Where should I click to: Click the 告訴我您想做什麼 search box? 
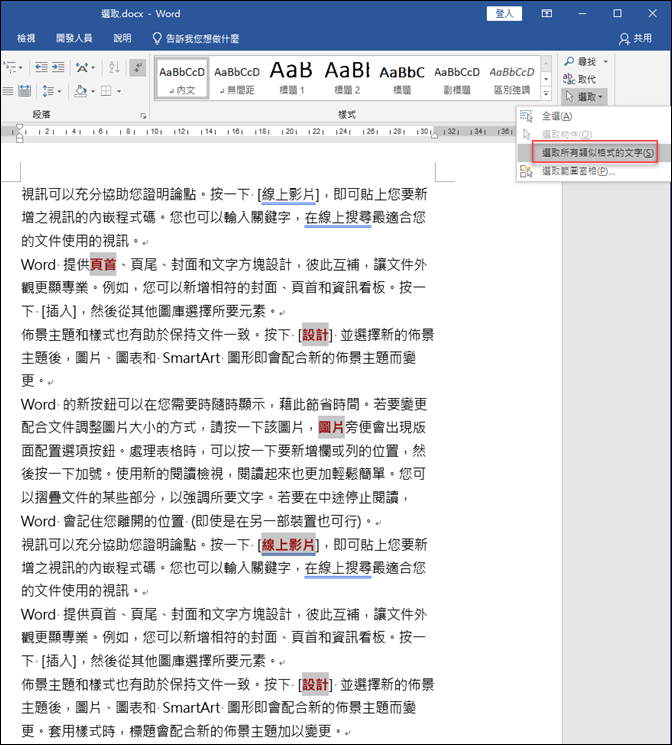point(196,38)
